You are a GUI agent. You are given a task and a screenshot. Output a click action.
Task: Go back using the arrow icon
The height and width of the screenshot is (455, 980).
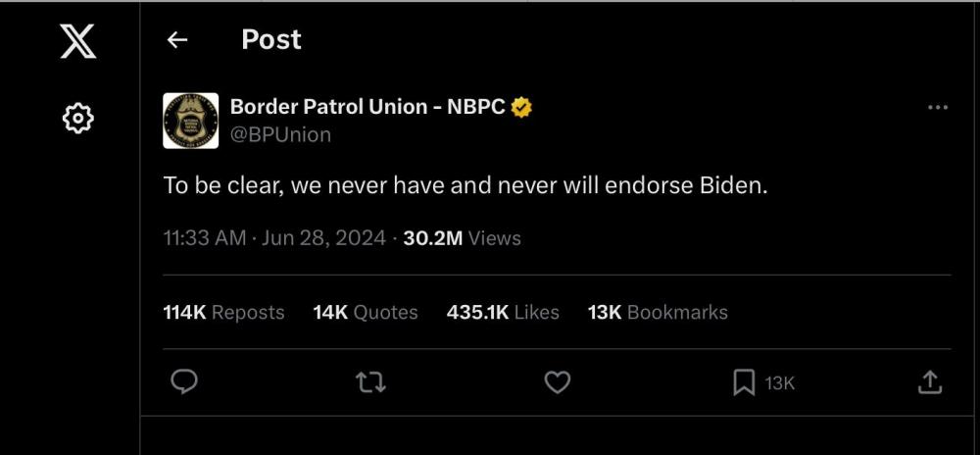click(176, 39)
